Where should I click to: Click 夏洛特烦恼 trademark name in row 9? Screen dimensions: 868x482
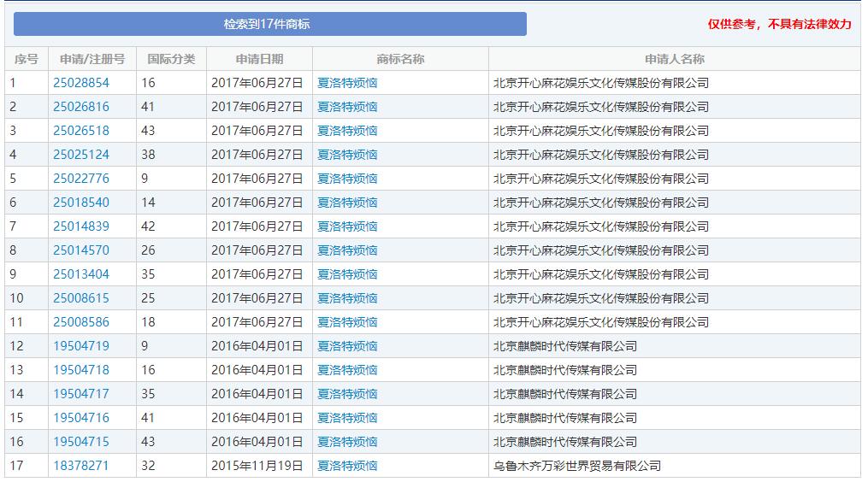point(347,274)
